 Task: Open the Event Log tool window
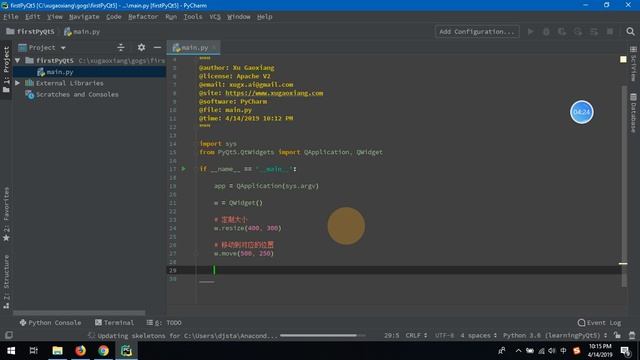click(599, 322)
